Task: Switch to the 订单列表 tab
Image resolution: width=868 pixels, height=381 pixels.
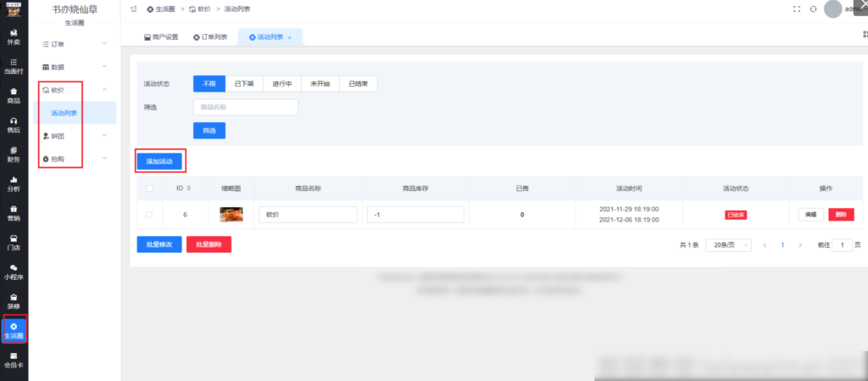Action: click(x=212, y=37)
